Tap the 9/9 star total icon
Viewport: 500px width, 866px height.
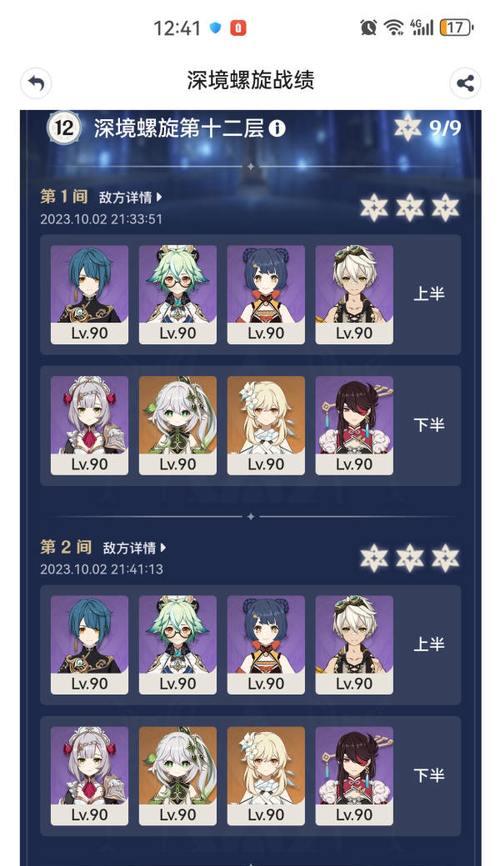408,128
